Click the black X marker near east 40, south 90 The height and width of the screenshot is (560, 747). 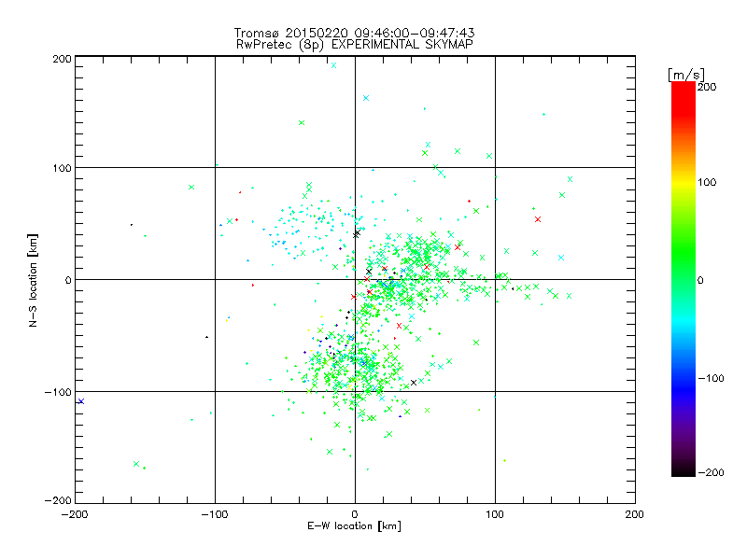tap(414, 383)
